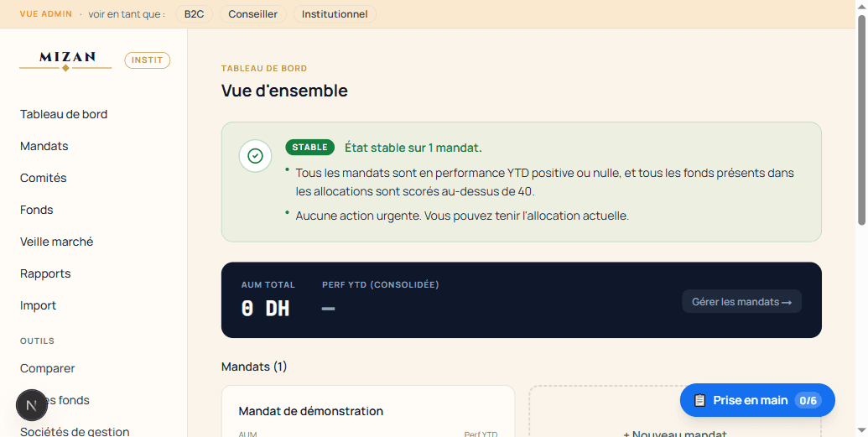Open Fonds in sidebar

[x=37, y=210]
